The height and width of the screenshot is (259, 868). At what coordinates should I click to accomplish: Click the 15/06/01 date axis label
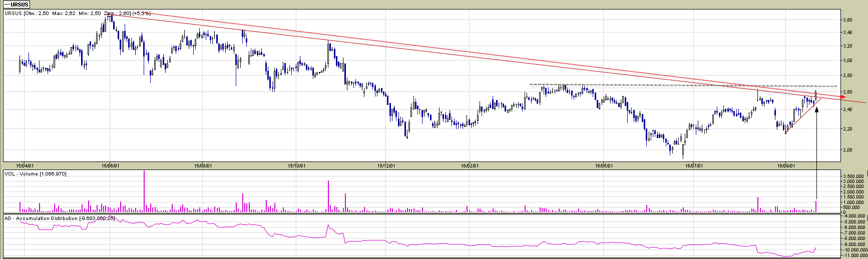[110, 165]
